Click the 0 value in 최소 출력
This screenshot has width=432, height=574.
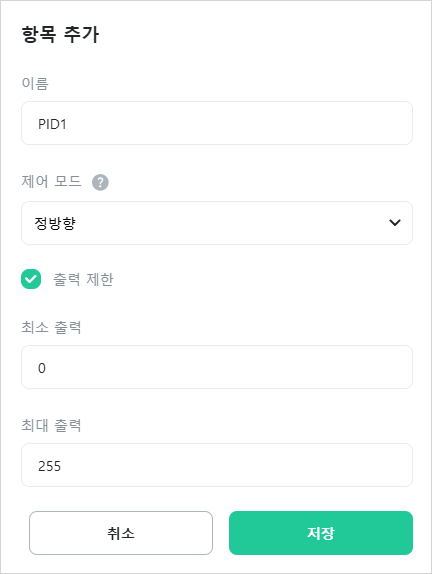tap(42, 368)
